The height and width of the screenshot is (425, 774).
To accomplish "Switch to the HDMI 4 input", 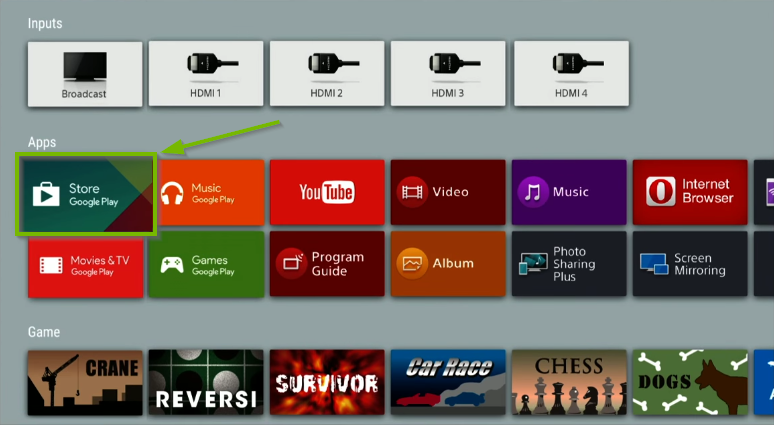I will [x=571, y=74].
